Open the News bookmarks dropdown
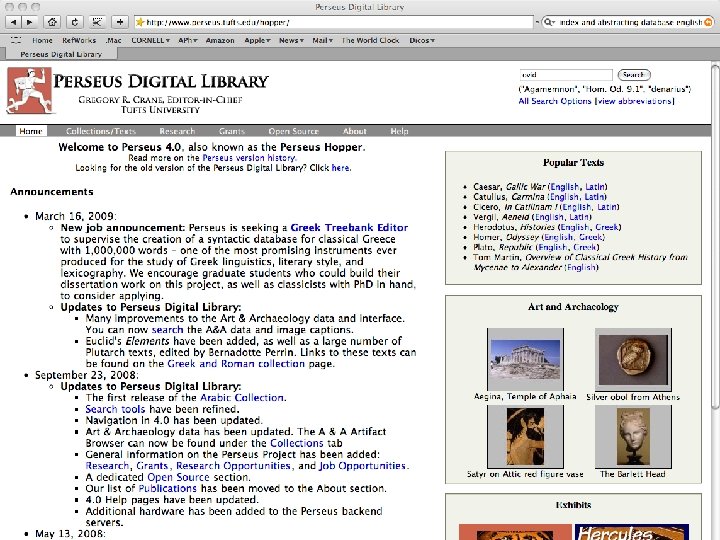 tap(291, 40)
